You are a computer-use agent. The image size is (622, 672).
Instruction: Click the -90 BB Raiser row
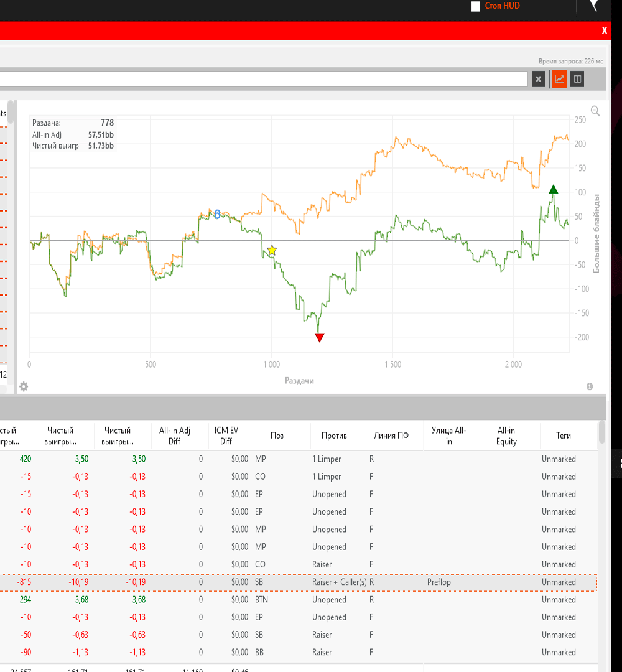pos(299,652)
